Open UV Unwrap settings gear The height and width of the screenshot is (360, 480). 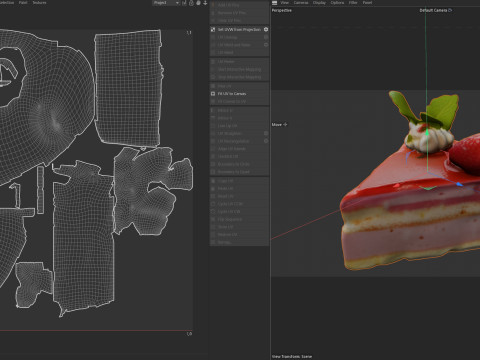coord(266,37)
